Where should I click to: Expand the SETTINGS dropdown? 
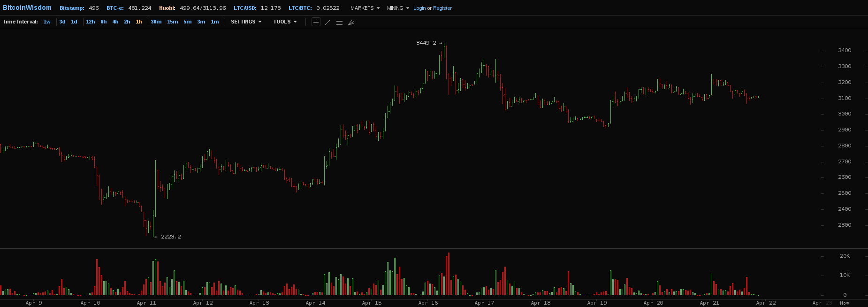click(x=246, y=22)
